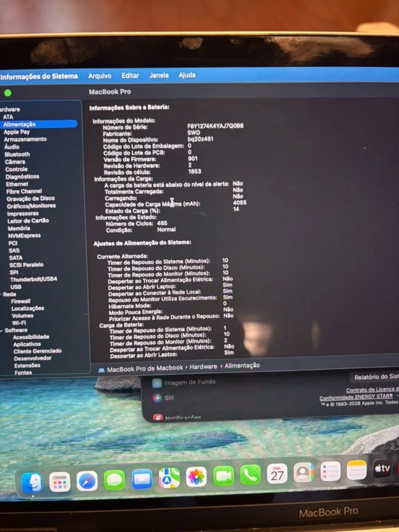Viewport: 399px width, 532px height.
Task: Select Cliente Gerenciado under Software
Action: (x=37, y=351)
